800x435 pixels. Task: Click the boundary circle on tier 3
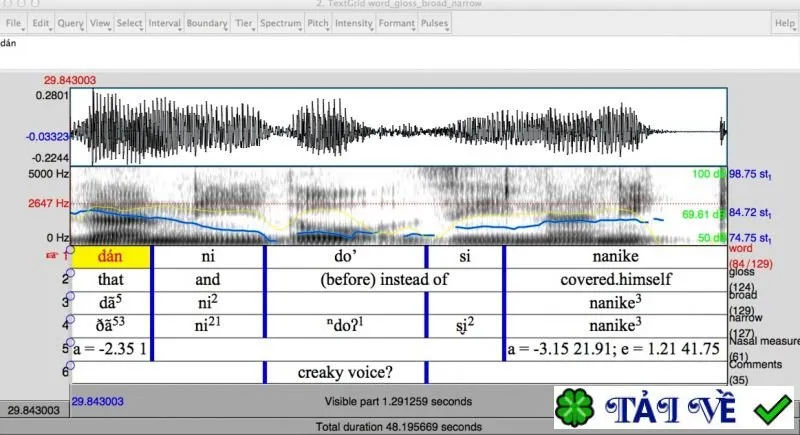(70, 296)
